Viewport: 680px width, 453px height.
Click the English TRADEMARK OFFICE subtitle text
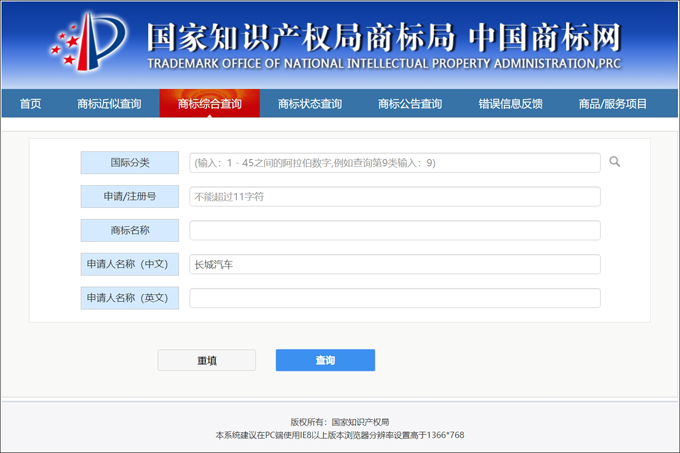[384, 64]
